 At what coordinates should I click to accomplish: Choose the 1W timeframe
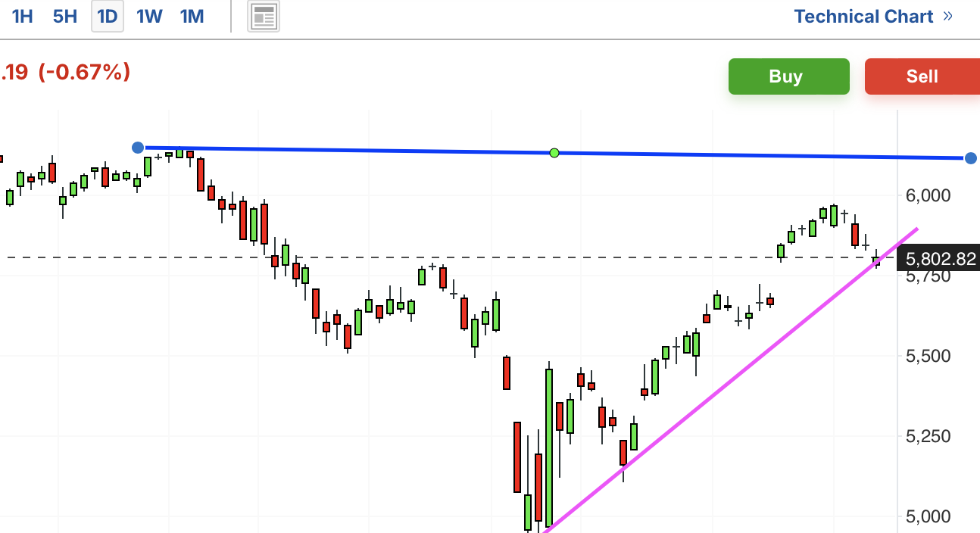(x=149, y=17)
